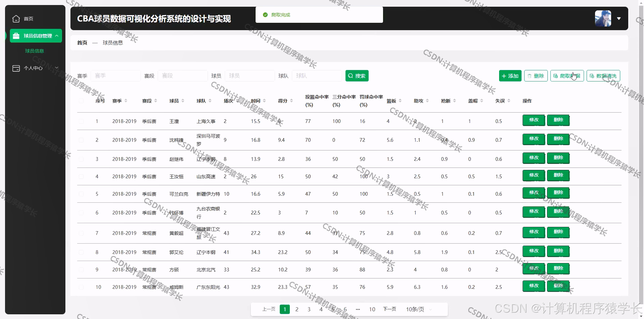Click 修改 for player 威姆斯
Screen dimensions: 644x319
click(x=534, y=286)
